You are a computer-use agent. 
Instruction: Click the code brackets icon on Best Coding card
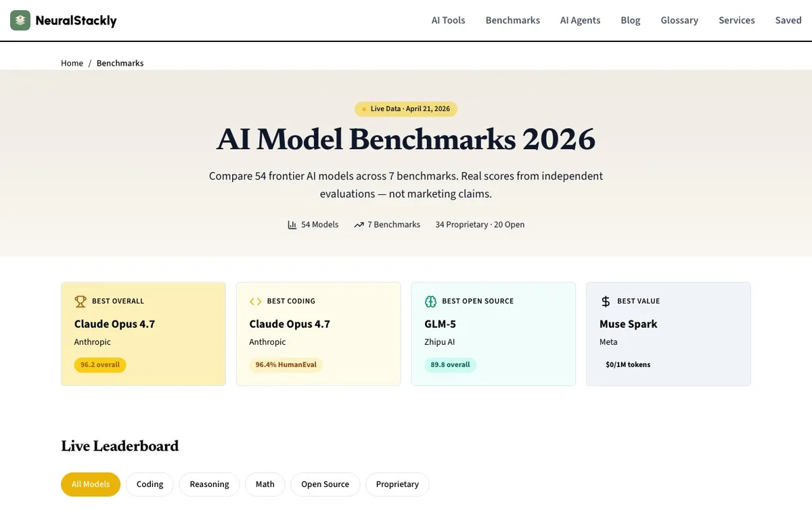click(255, 301)
